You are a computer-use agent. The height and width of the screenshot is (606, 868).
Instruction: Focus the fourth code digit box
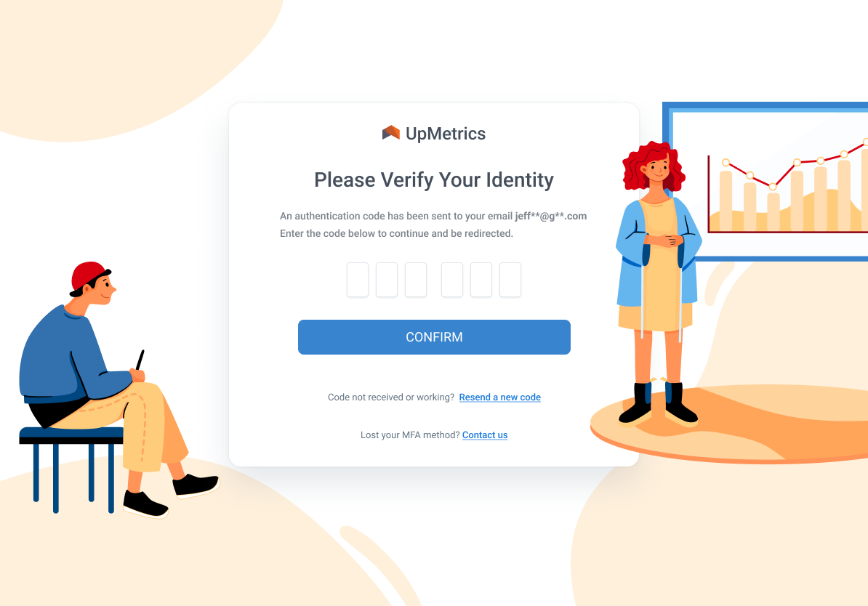(452, 280)
